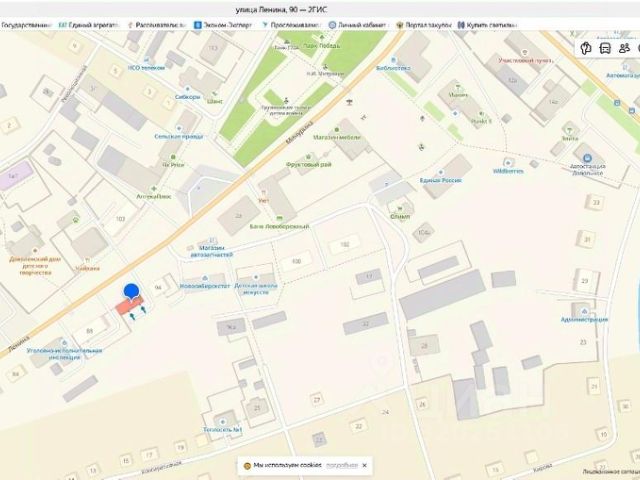Open the Уголовно-исполнительная инспекция marker
Screen dimensions: 640x480
coord(64,343)
